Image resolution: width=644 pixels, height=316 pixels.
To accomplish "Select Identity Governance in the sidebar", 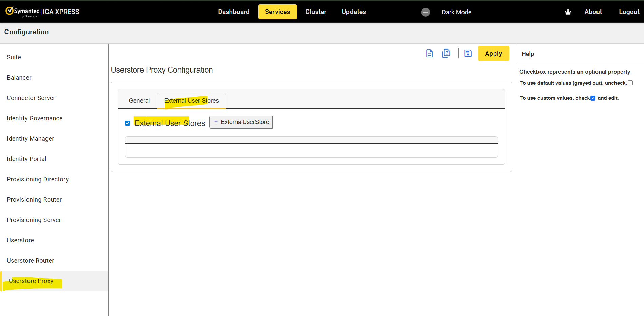I will 35,118.
